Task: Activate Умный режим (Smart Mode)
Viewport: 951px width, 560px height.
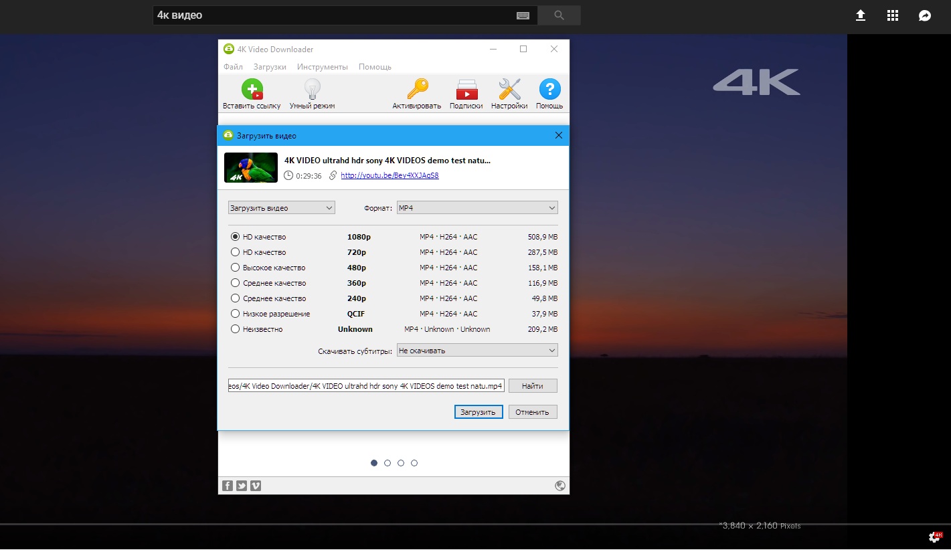Action: pos(312,93)
